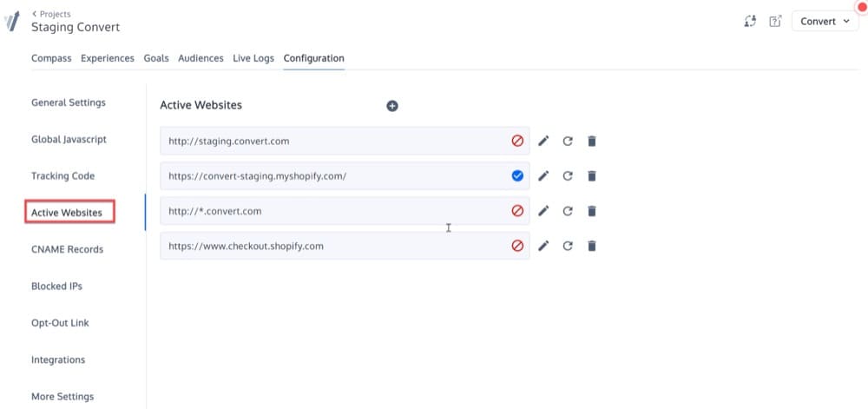Click the https://www.checkout.shopify.com URL field

[x=334, y=246]
